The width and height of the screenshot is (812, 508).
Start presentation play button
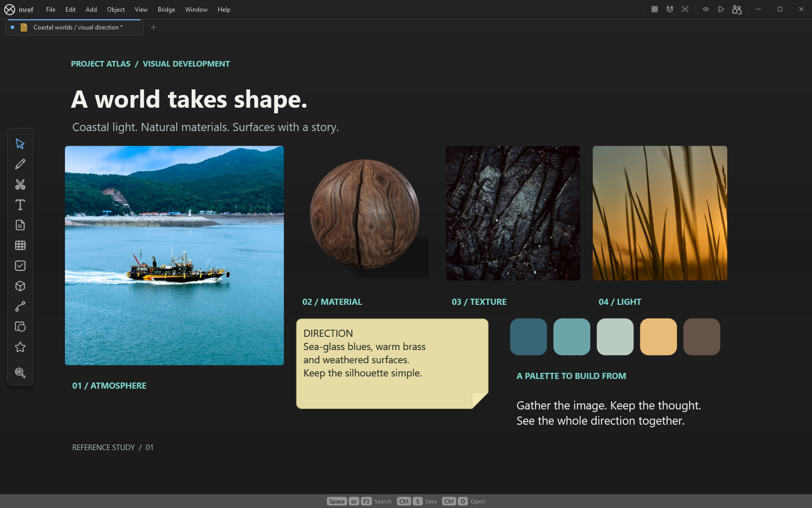point(721,9)
